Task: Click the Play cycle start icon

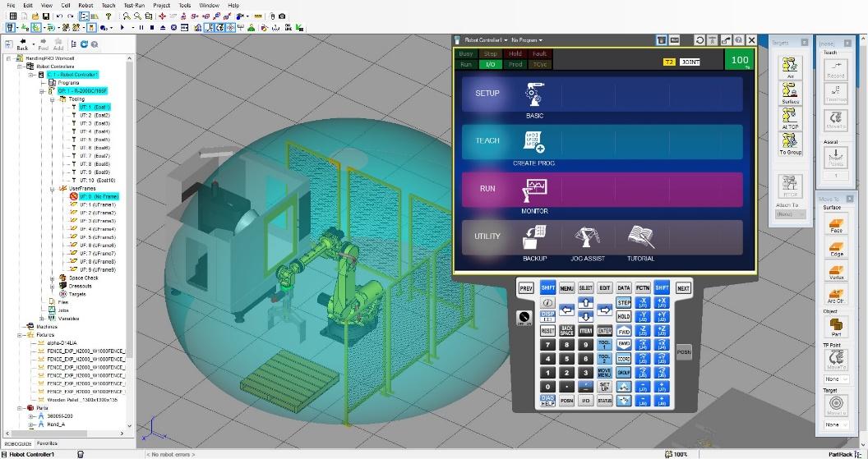Action: pos(122,27)
